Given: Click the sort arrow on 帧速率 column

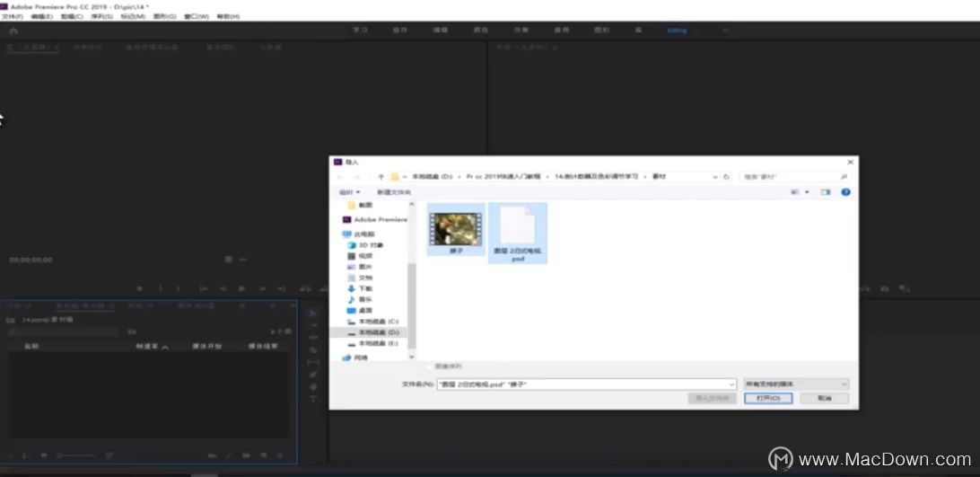Looking at the screenshot, I should (165, 347).
